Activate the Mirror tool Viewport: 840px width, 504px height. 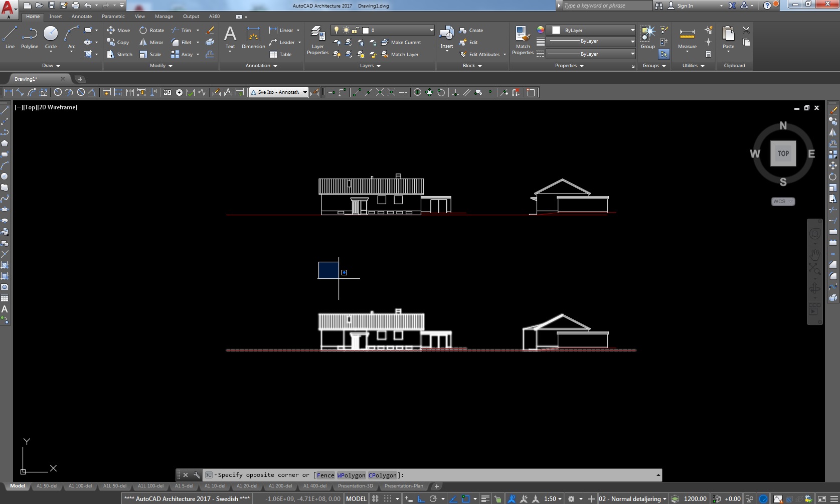click(151, 42)
